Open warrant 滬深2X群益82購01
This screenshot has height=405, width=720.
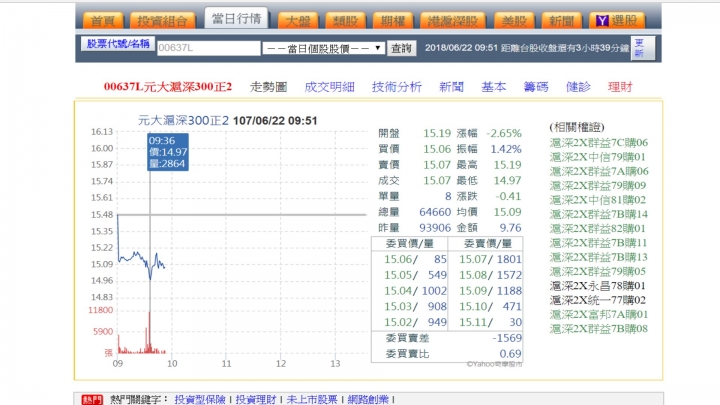(597, 228)
